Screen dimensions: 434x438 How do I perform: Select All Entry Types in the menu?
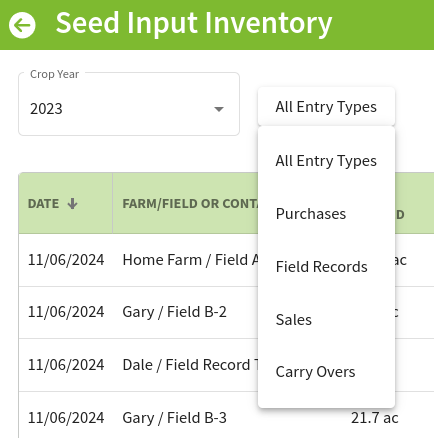point(326,161)
